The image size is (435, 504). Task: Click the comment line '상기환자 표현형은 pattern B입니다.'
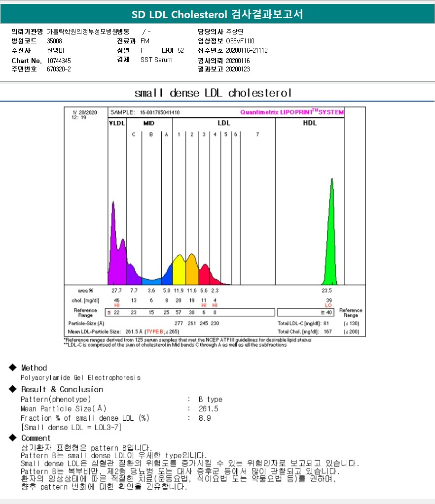point(87,448)
